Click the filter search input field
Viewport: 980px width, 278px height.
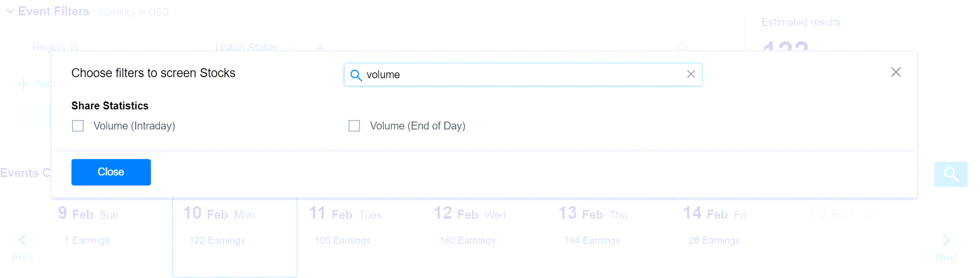pyautogui.click(x=523, y=75)
